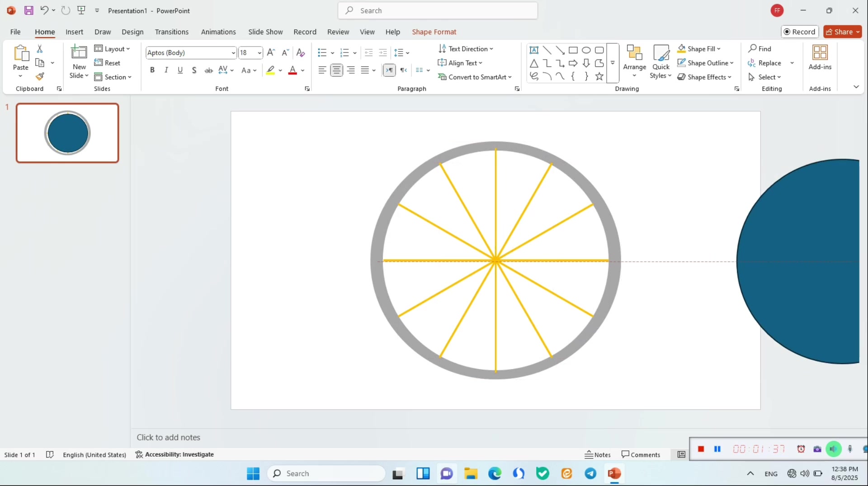The width and height of the screenshot is (868, 486).
Task: Click the Clear All Formatting icon
Action: (301, 52)
